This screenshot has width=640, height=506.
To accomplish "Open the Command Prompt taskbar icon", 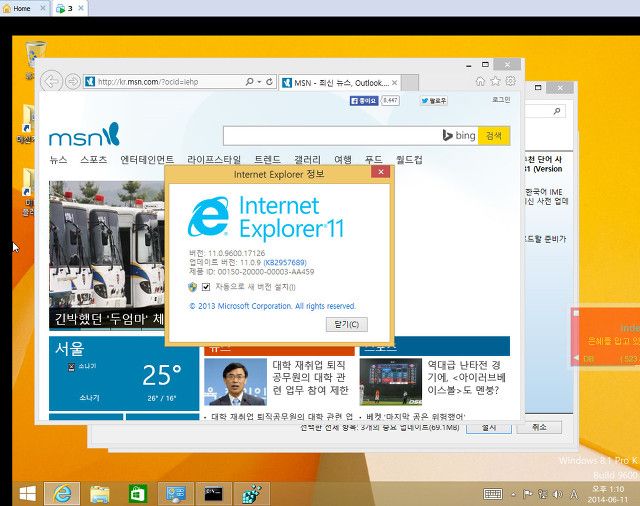I will pyautogui.click(x=213, y=494).
